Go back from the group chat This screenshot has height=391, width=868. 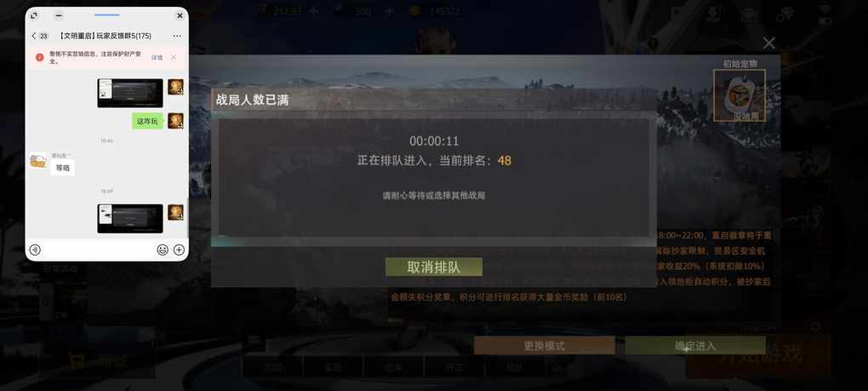pos(34,36)
